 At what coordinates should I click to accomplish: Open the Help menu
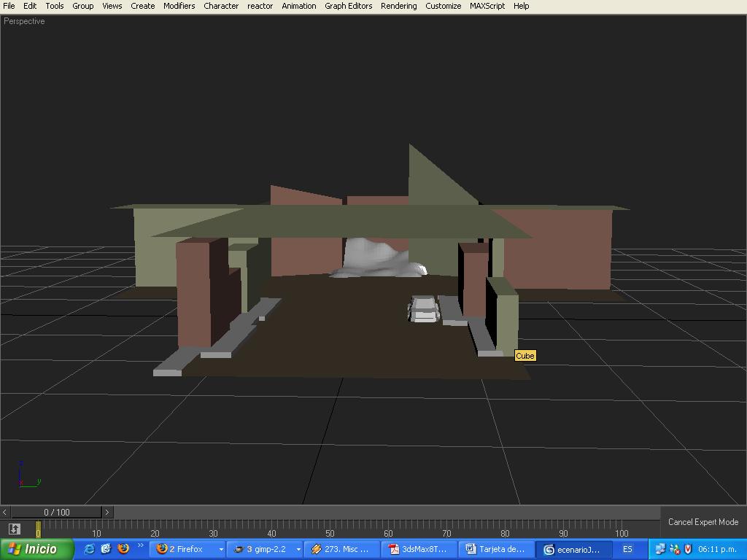click(521, 6)
